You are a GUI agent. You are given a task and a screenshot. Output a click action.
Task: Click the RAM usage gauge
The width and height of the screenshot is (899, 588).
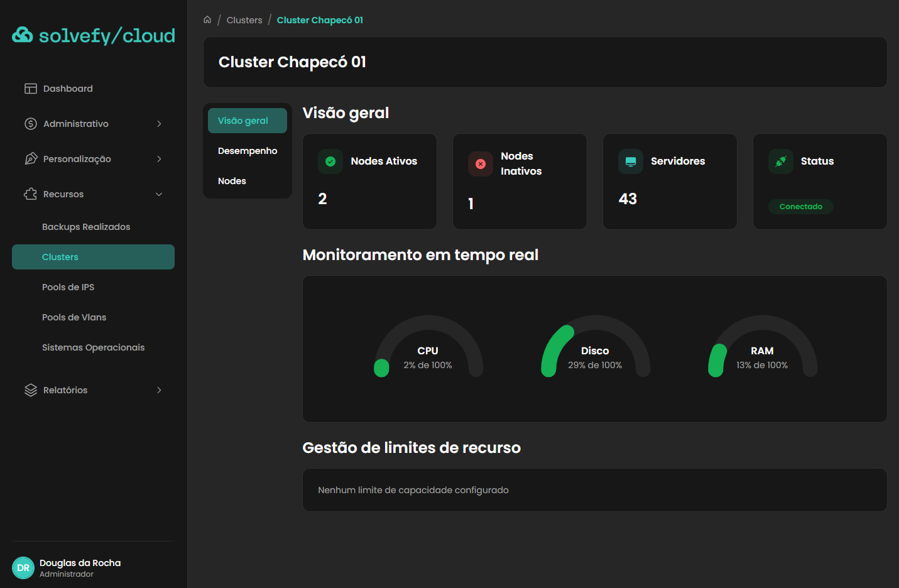coord(763,346)
